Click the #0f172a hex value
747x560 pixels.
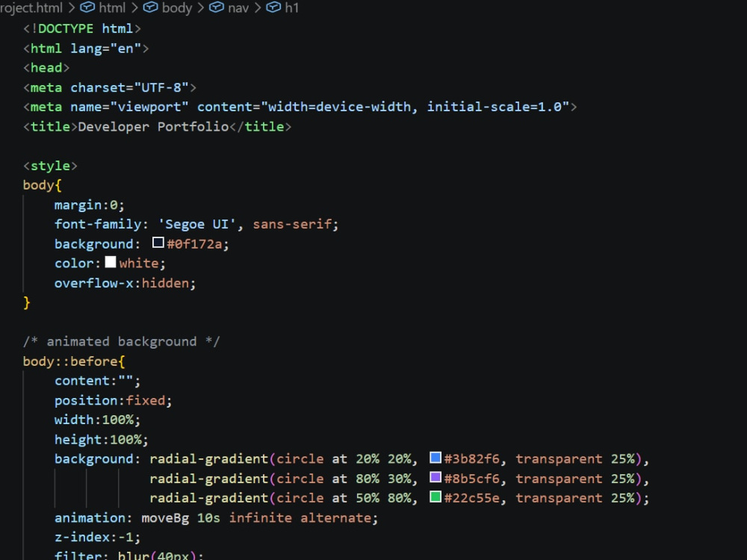click(194, 244)
